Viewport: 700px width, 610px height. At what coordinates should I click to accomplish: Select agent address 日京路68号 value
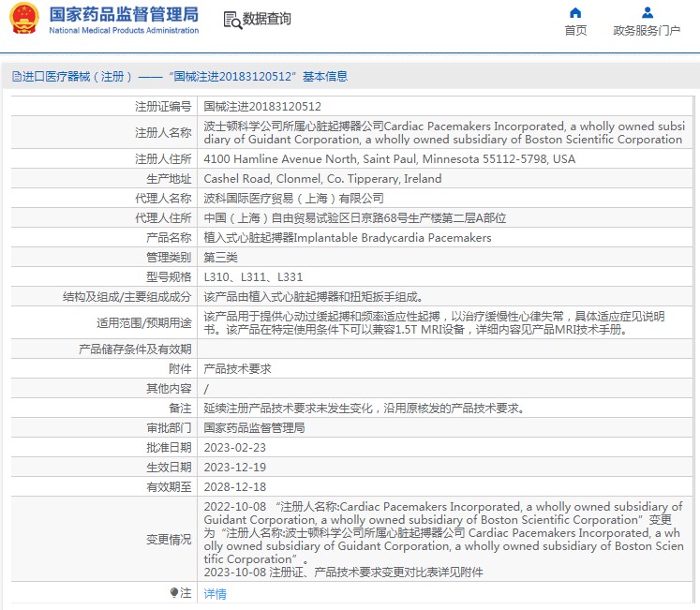(x=355, y=218)
